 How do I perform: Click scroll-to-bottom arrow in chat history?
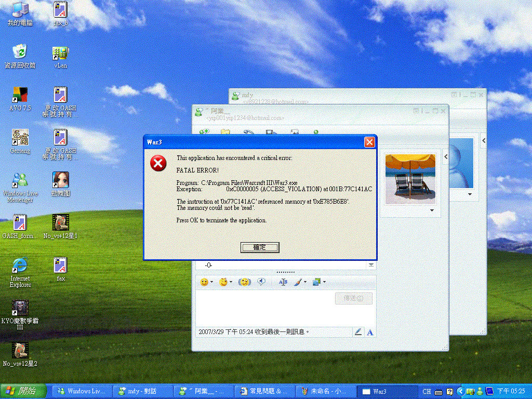tap(371, 265)
